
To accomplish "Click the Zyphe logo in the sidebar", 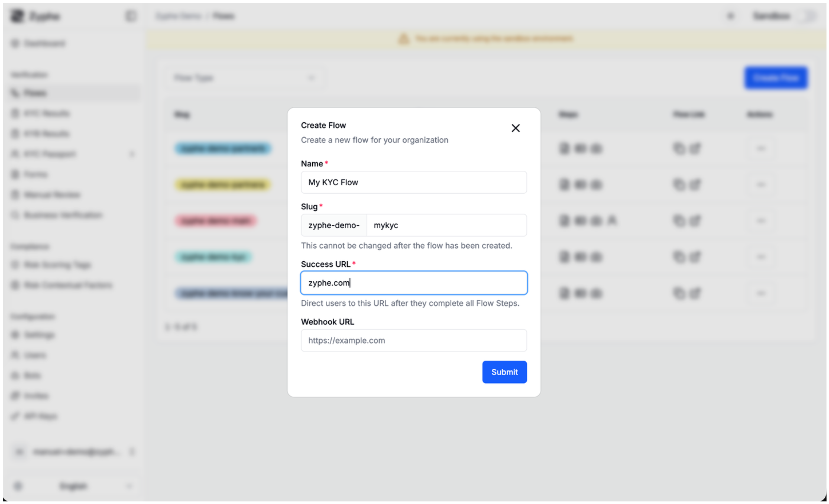I will pyautogui.click(x=35, y=16).
